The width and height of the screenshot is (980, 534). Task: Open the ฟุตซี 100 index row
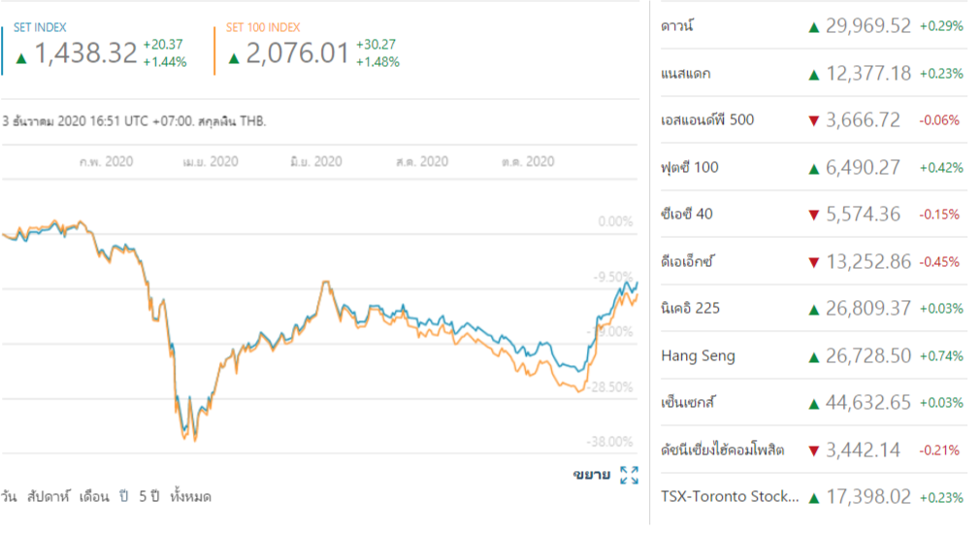click(689, 168)
